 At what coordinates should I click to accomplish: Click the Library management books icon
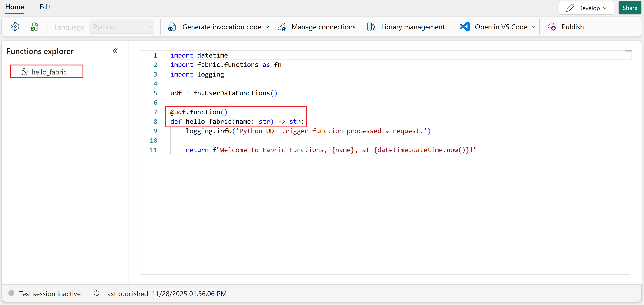pos(371,27)
